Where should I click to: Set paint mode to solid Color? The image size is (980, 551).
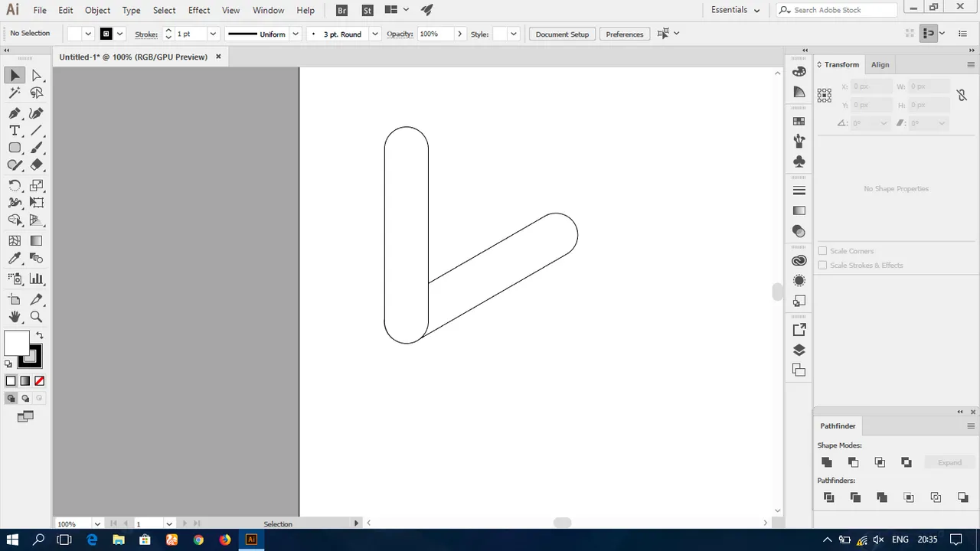[11, 380]
